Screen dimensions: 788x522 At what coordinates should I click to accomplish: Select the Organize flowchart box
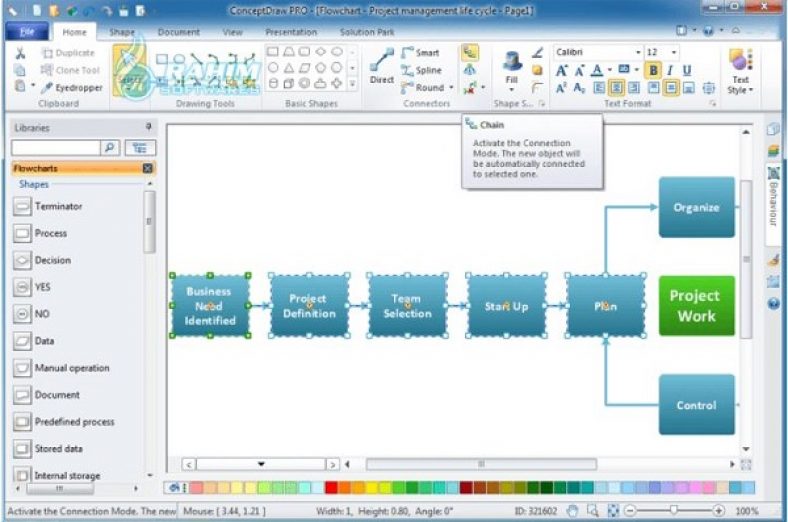click(x=697, y=207)
